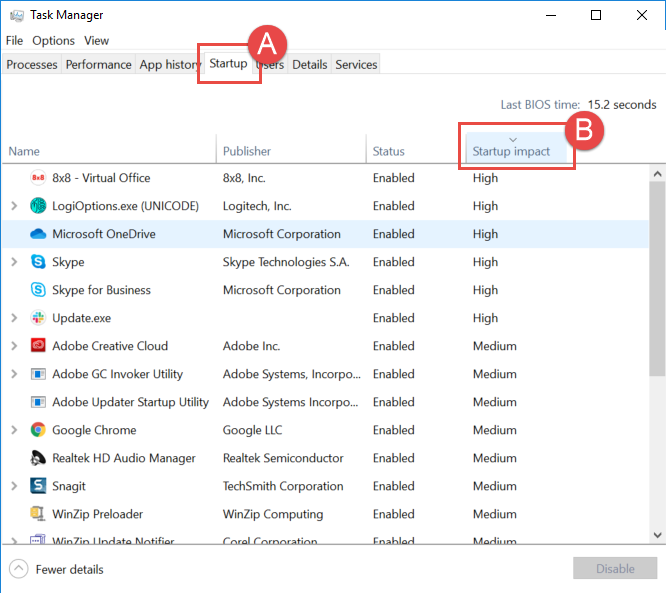Select the 'Microsoft OneDrive' row name
This screenshot has width=666, height=593.
click(x=104, y=234)
